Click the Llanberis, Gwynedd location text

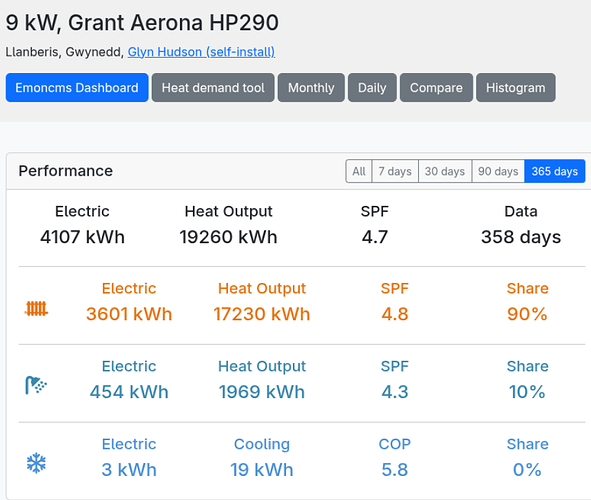64,52
